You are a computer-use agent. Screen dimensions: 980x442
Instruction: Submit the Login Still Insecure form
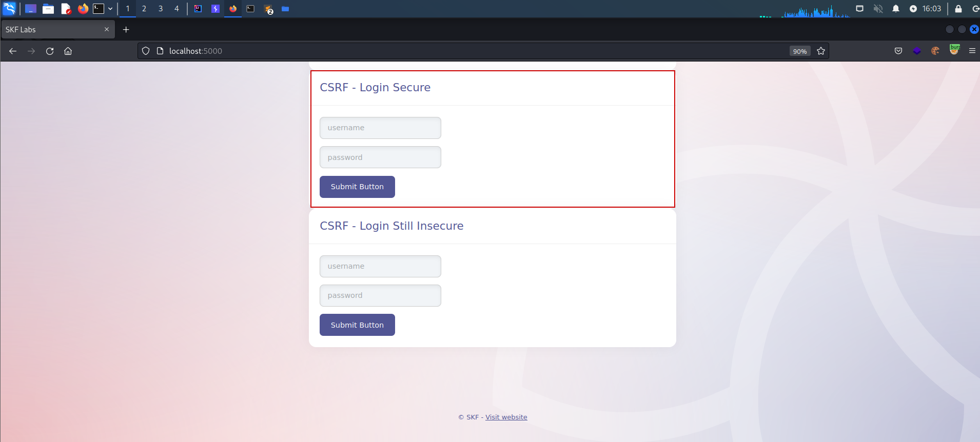click(x=357, y=325)
